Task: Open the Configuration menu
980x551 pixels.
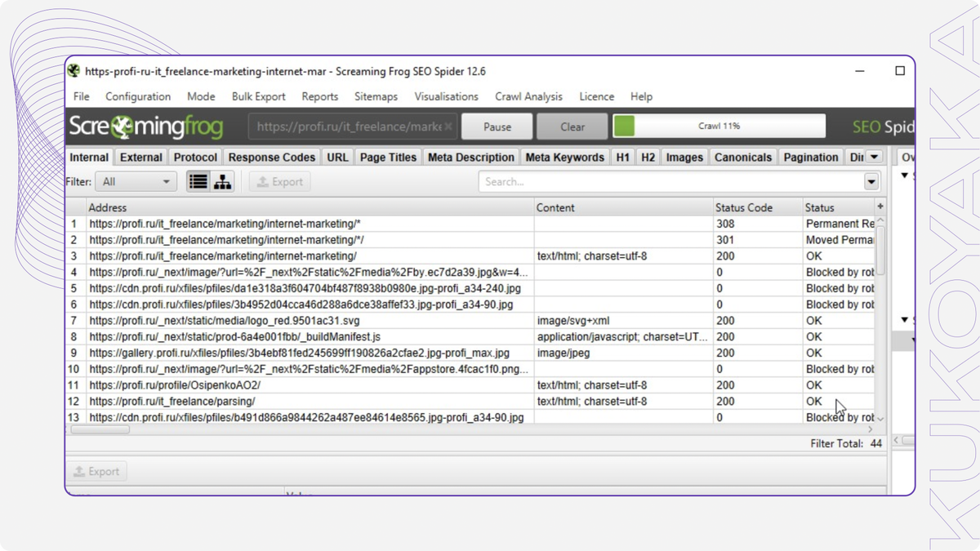Action: pyautogui.click(x=138, y=96)
